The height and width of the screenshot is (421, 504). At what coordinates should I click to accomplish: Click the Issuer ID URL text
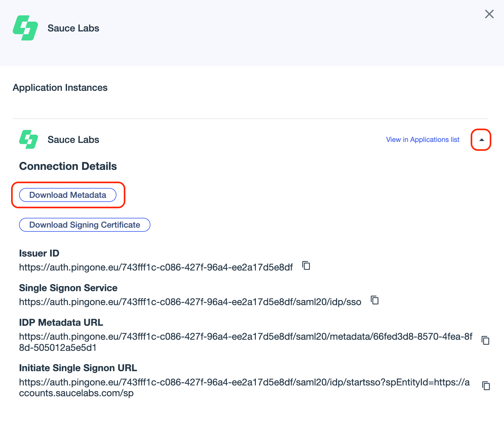156,267
